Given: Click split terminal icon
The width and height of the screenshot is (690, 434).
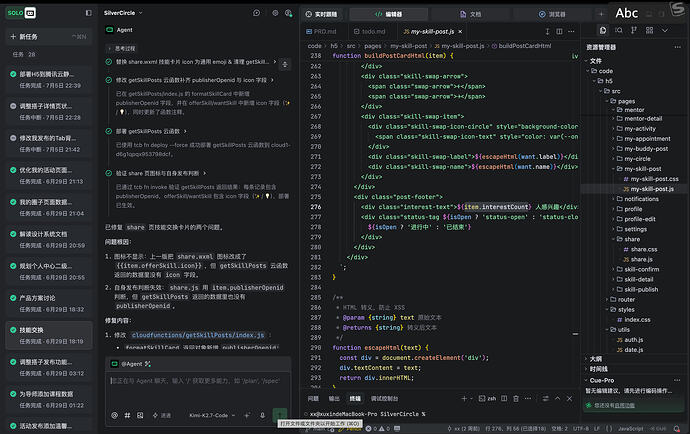Looking at the screenshot, I should [504, 398].
